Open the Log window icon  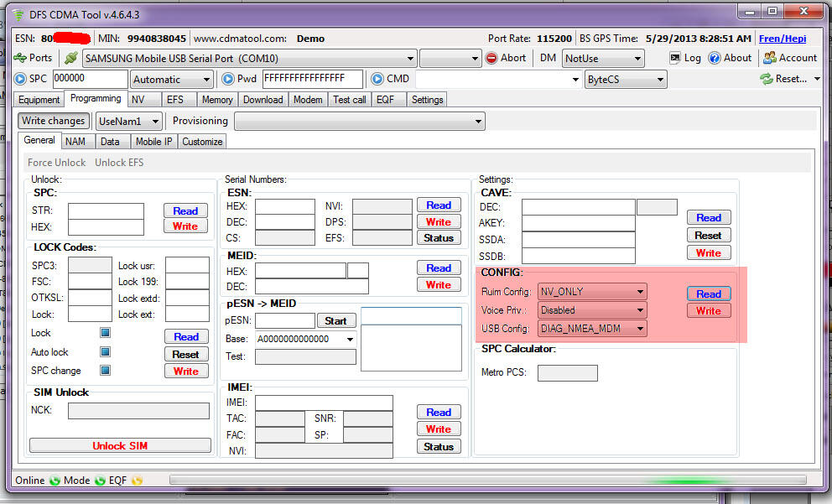tap(675, 58)
